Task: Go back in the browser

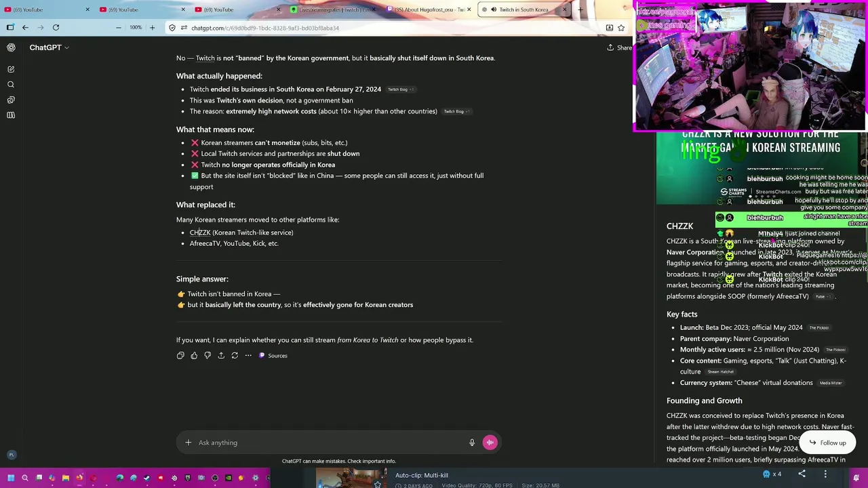Action: coord(25,28)
